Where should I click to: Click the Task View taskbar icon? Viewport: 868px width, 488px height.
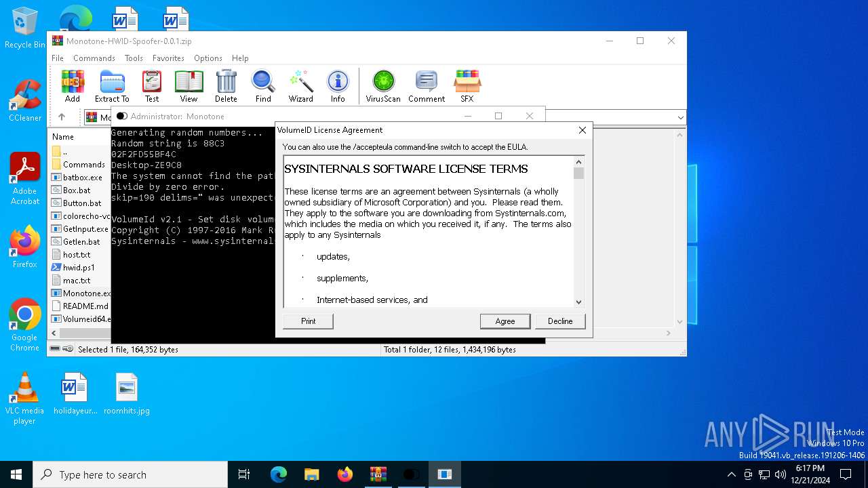(x=244, y=474)
